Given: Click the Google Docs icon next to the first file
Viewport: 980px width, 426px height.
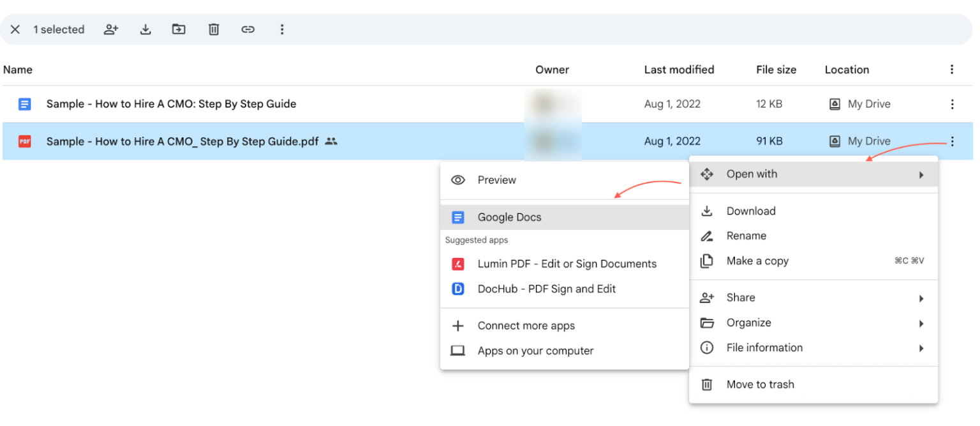Looking at the screenshot, I should coord(24,103).
